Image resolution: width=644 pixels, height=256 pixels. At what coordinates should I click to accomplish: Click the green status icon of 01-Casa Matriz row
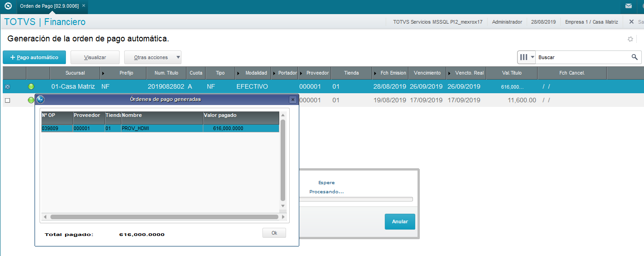pos(31,86)
